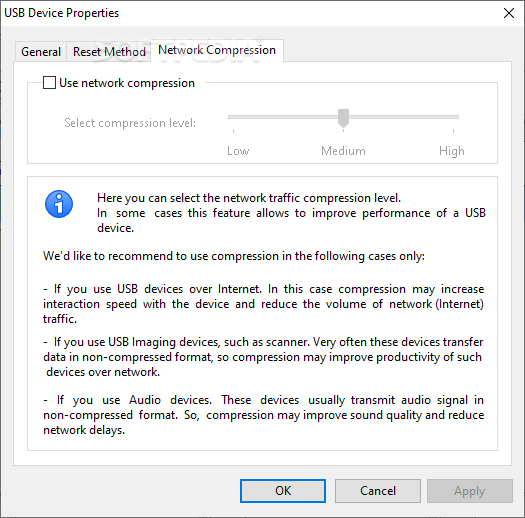Viewport: 525px width, 518px height.
Task: Click the 'Here you can select' sentence
Action: point(249,198)
